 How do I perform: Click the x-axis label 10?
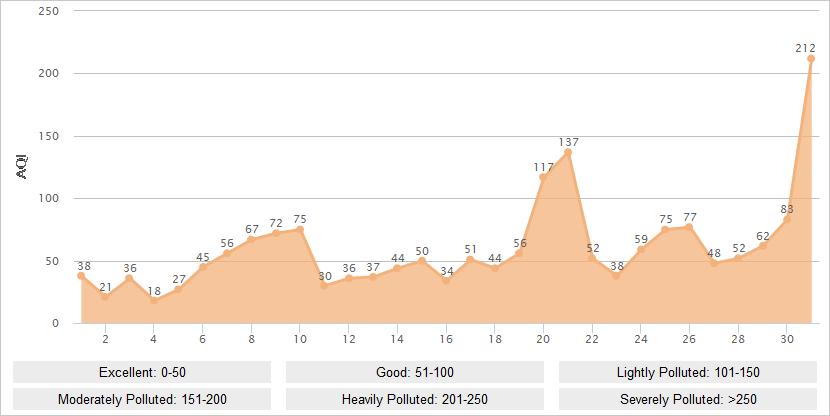(x=300, y=339)
